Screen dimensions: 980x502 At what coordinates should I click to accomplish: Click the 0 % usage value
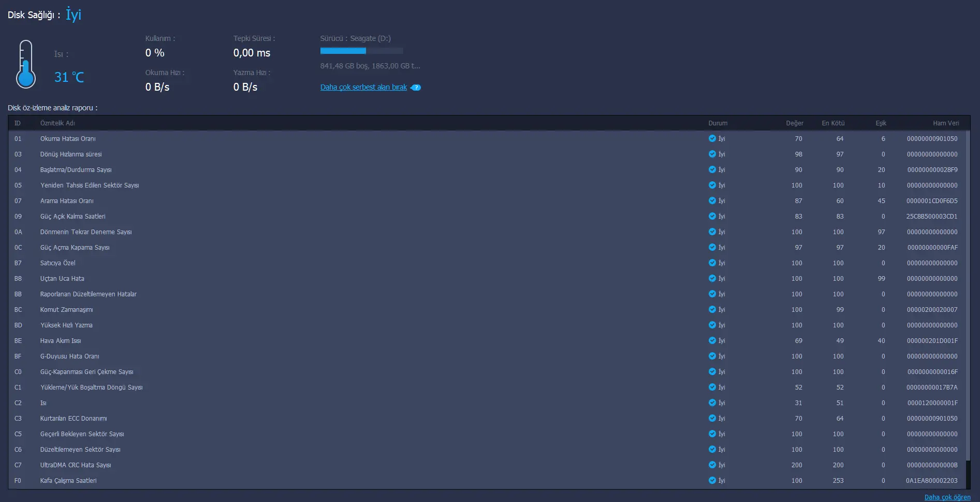point(155,53)
